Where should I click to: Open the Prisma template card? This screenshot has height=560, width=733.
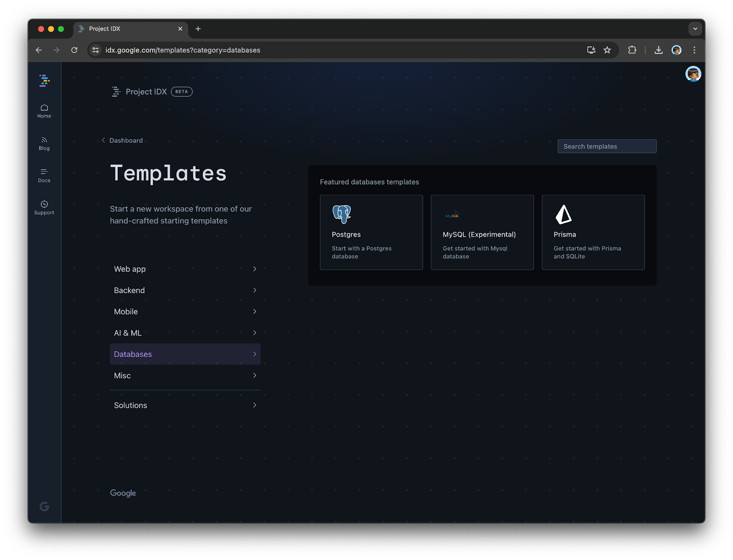(593, 232)
